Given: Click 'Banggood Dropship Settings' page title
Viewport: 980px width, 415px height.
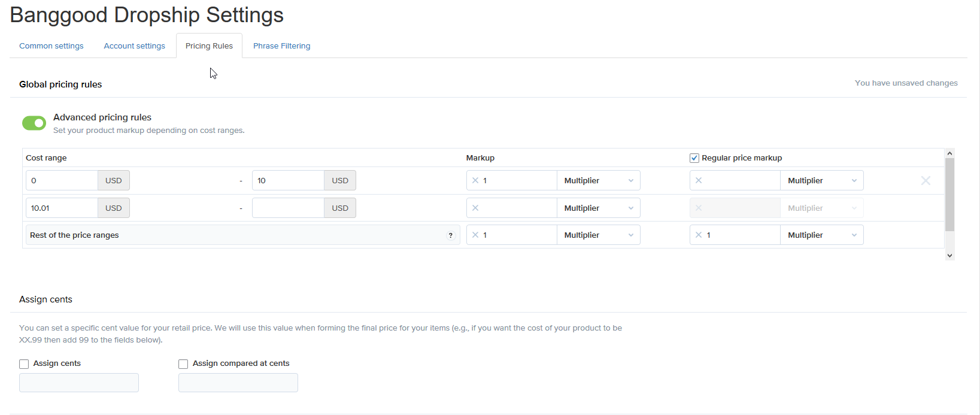Looking at the screenshot, I should 147,15.
